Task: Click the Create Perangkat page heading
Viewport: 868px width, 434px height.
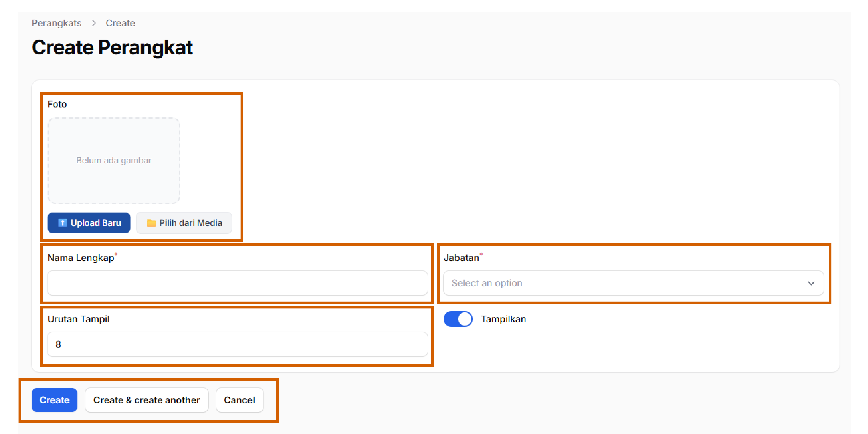Action: click(112, 47)
